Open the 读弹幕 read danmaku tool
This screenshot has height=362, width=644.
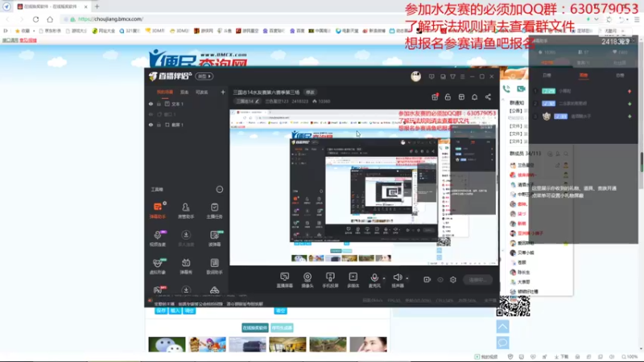214,238
